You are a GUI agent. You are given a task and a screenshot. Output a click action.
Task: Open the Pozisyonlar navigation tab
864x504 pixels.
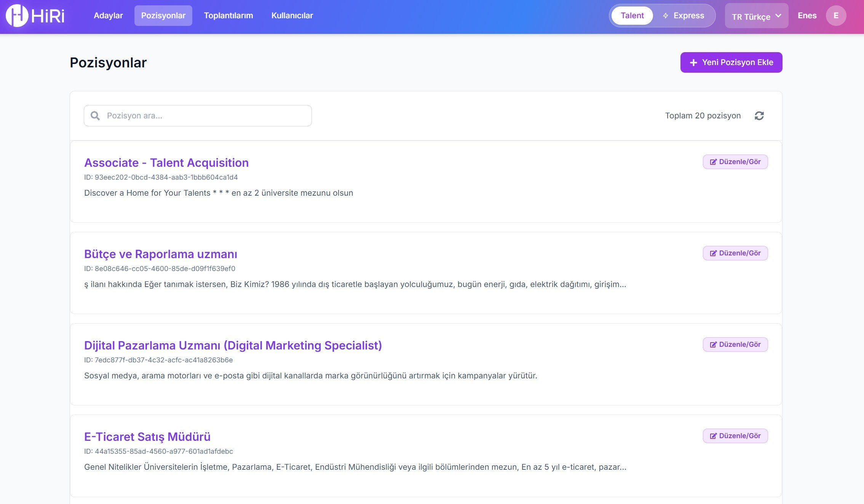pos(163,16)
